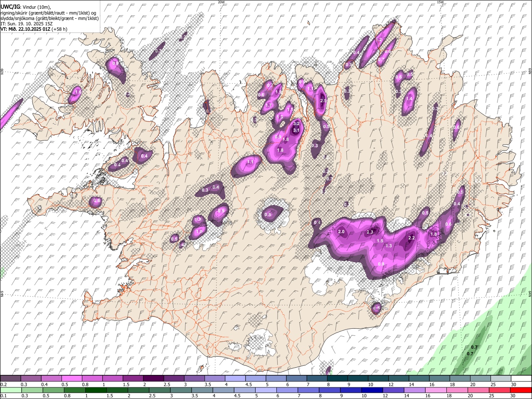Click the '2.2' precipitation value on the map

pyautogui.click(x=411, y=238)
